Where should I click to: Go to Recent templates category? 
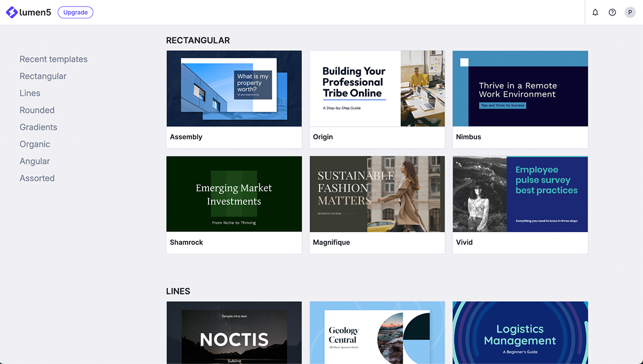pyautogui.click(x=54, y=59)
